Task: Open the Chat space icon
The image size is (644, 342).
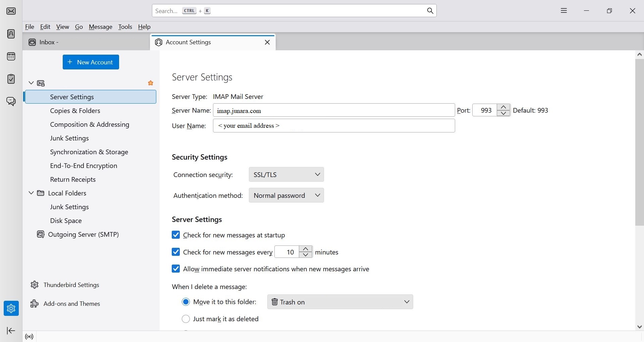Action: click(11, 101)
